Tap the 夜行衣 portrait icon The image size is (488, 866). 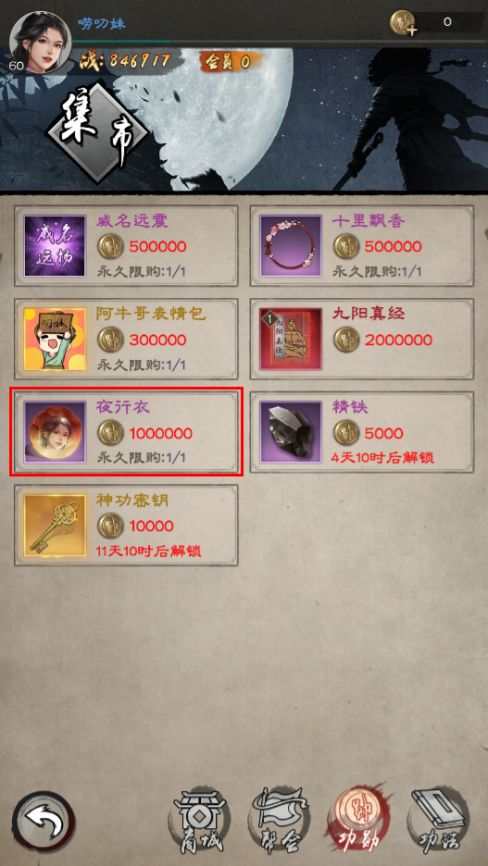(55, 432)
